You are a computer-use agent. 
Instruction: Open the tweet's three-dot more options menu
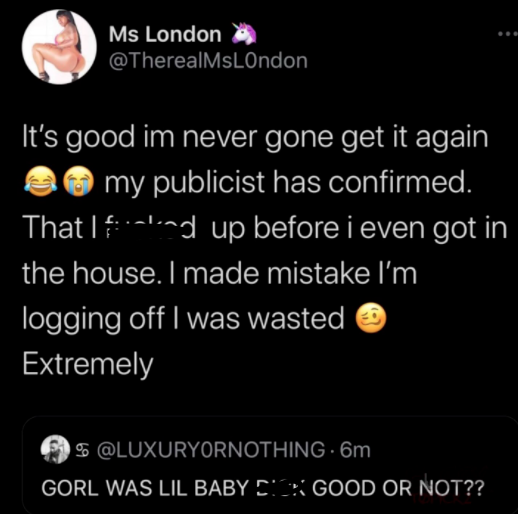(508, 34)
